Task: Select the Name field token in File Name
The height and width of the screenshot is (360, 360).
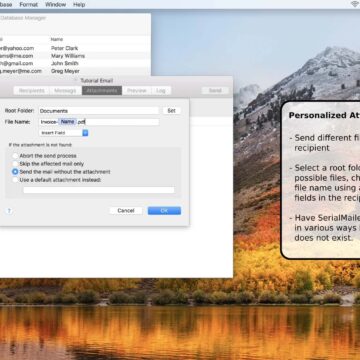Action: (x=67, y=122)
